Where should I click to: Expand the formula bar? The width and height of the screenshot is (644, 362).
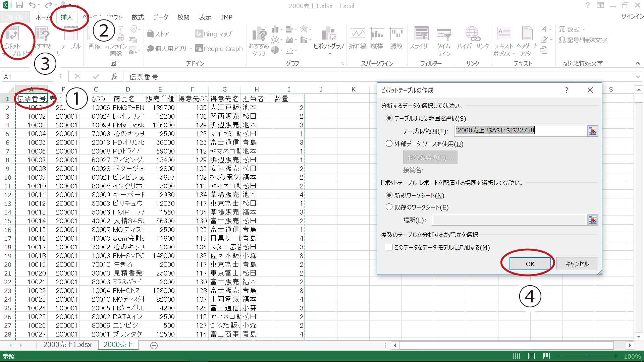[x=638, y=77]
